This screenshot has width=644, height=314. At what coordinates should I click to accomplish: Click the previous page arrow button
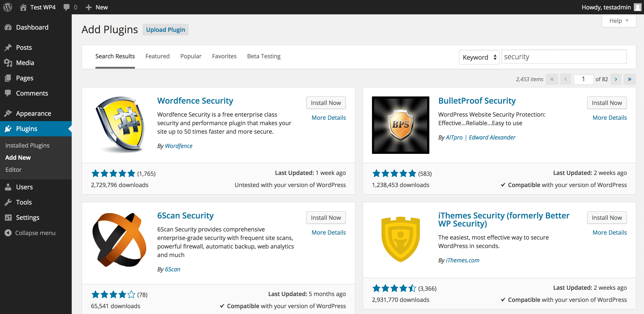coord(566,79)
